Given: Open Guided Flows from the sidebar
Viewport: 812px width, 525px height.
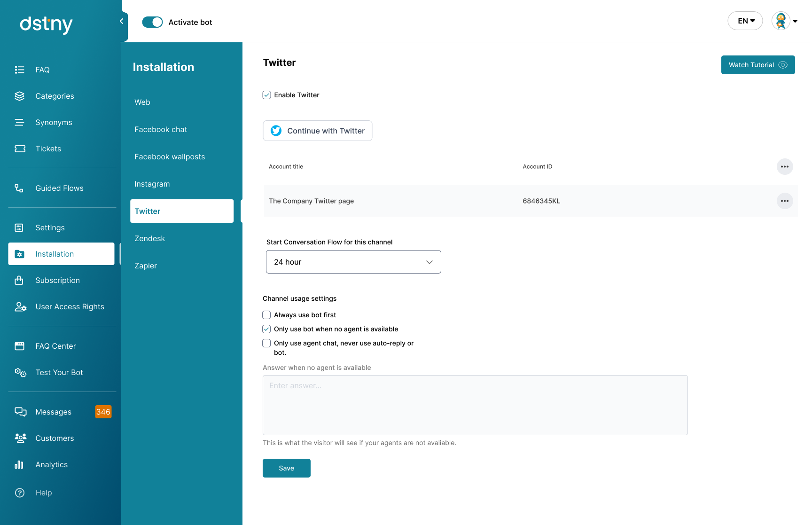Looking at the screenshot, I should [x=20, y=188].
